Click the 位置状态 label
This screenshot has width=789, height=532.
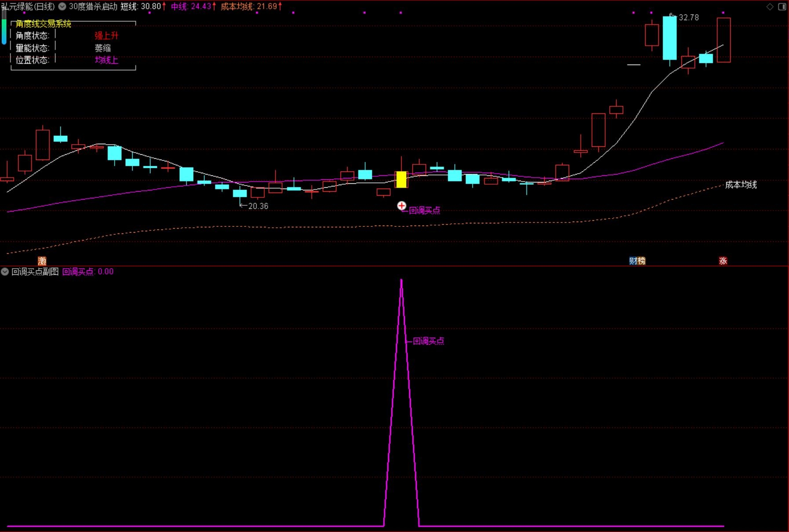coord(33,60)
